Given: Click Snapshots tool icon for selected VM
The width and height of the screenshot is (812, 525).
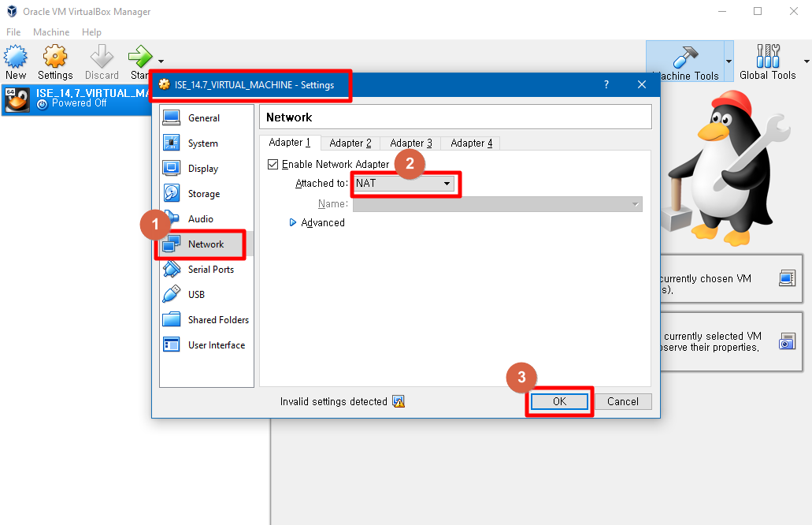Looking at the screenshot, I should click(787, 341).
